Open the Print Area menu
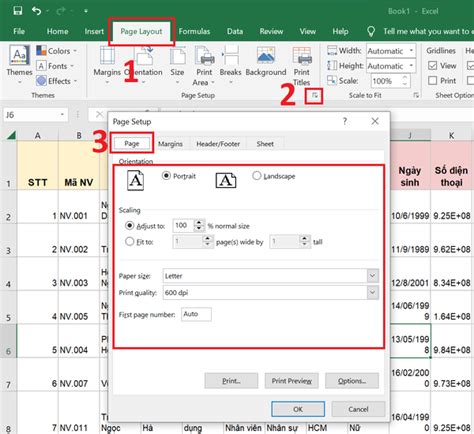This screenshot has width=474, height=434. pos(204,66)
